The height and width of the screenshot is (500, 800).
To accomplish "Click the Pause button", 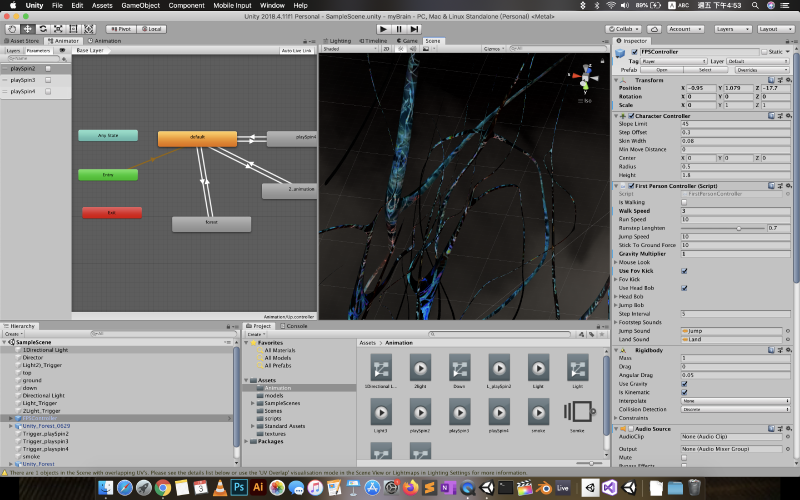I will 400,29.
